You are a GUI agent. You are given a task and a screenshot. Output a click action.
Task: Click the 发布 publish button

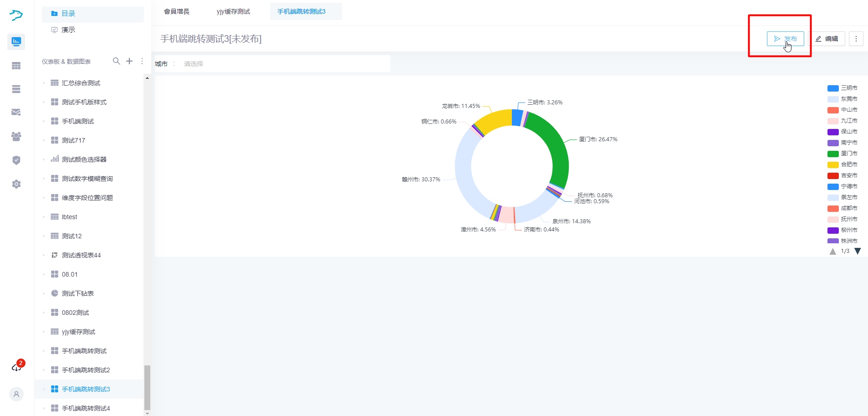(785, 39)
